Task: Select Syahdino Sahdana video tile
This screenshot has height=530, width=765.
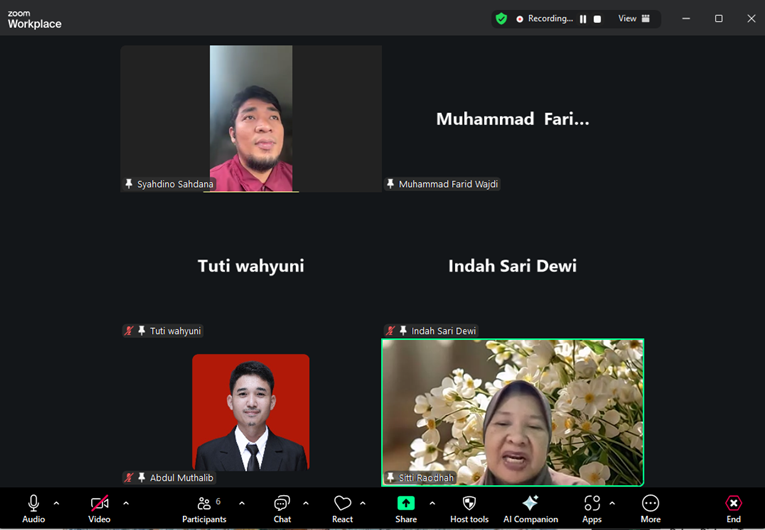Action: click(251, 118)
